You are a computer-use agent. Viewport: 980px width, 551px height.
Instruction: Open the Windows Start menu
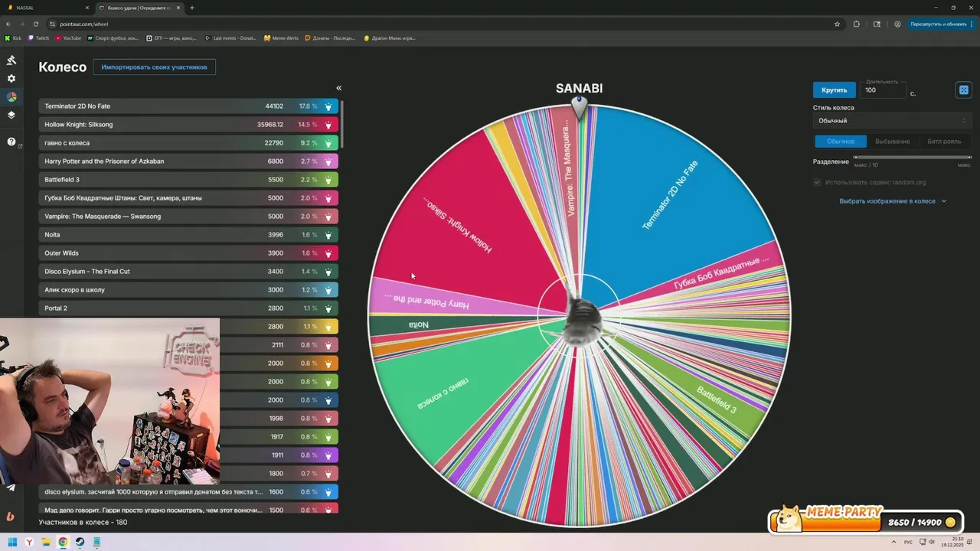tap(12, 542)
